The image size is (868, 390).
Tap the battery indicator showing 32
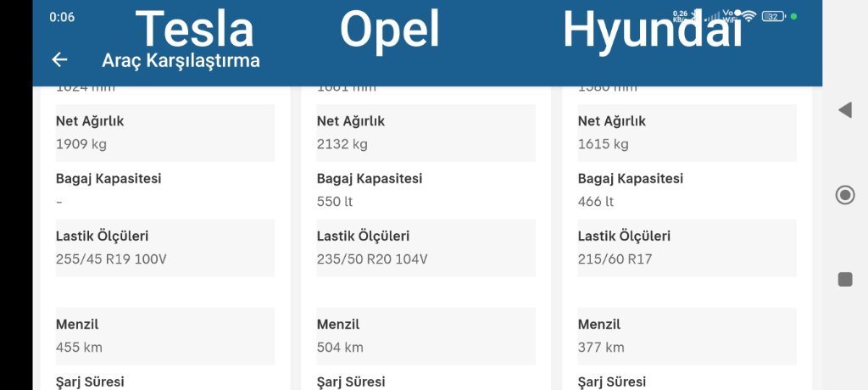(x=772, y=16)
